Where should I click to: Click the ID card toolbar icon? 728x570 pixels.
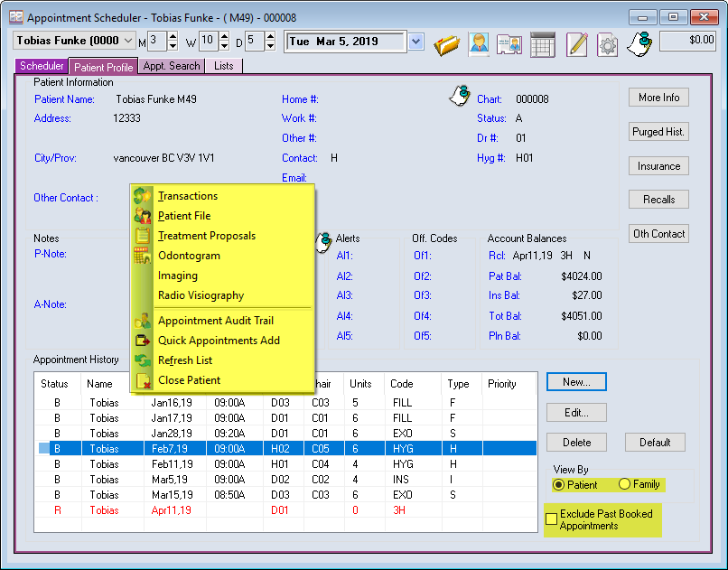click(509, 42)
